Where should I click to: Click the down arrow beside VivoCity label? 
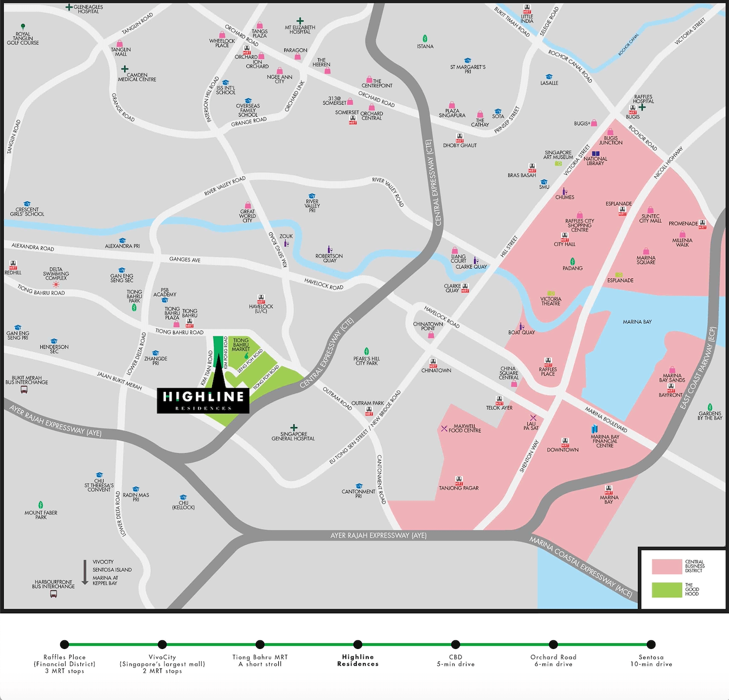pos(85,572)
